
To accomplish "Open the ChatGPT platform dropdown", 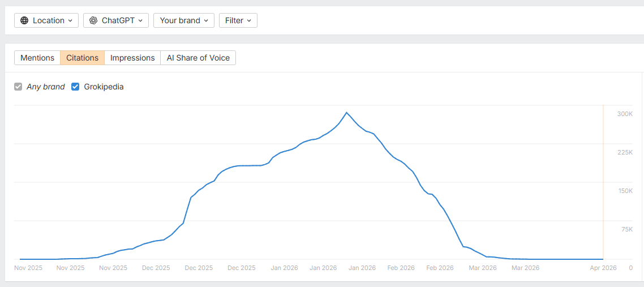I will pos(116,20).
